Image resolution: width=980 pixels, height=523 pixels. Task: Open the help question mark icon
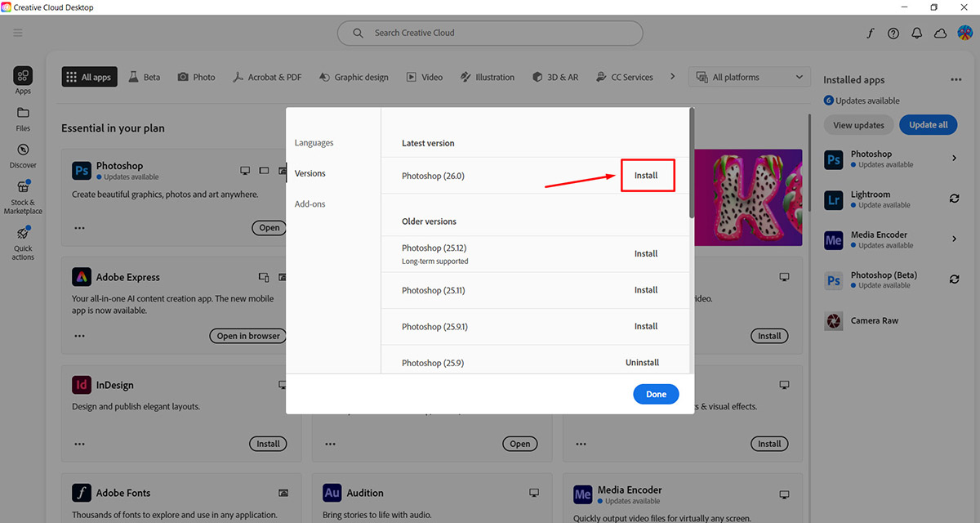[x=893, y=34]
